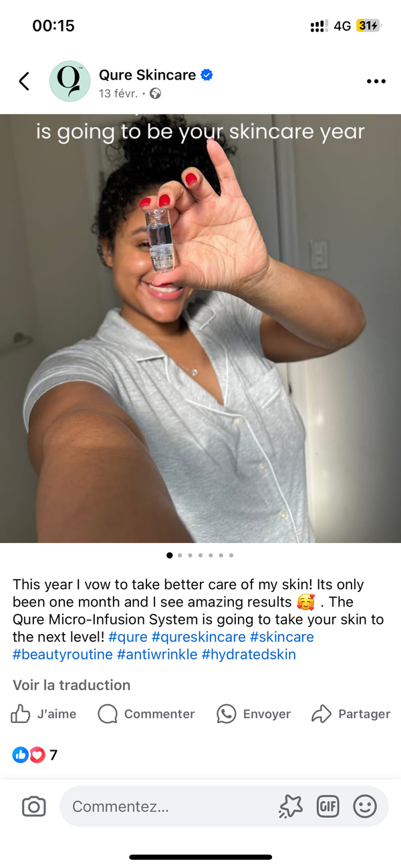
Task: Tap the blue verified badge
Action: [x=207, y=75]
